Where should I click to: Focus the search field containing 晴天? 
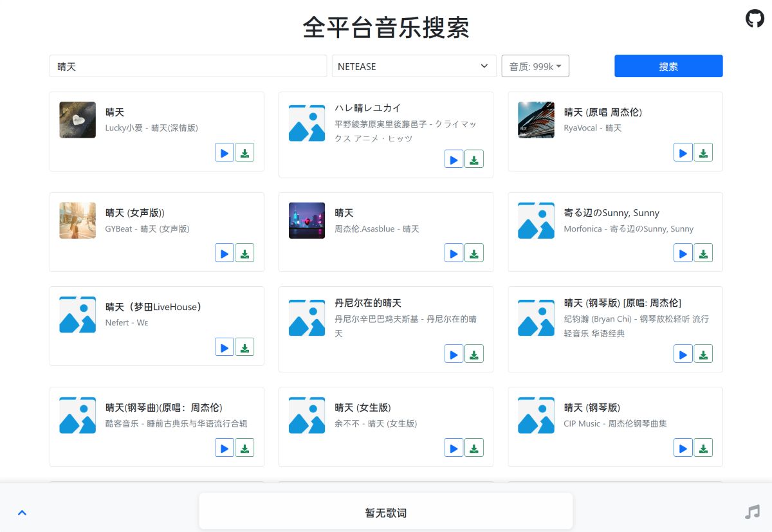coord(188,66)
